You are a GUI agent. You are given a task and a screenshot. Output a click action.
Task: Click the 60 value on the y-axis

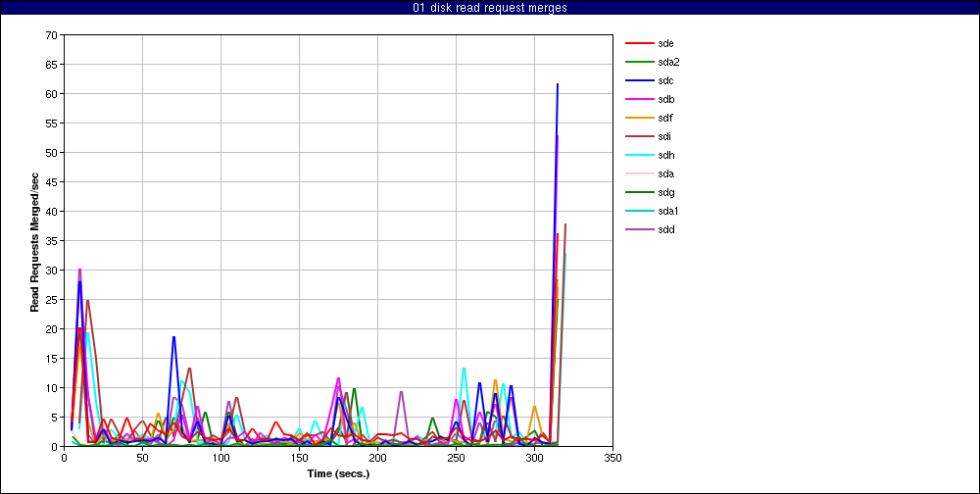[52, 94]
